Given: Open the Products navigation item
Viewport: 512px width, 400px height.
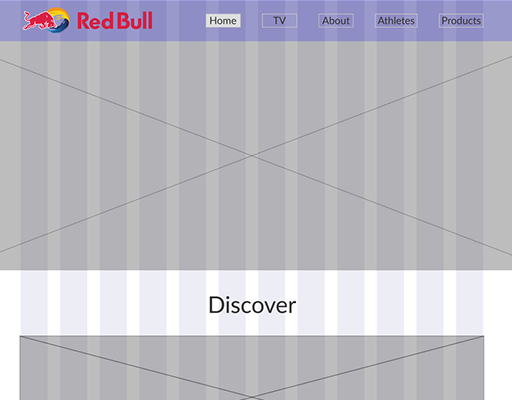Looking at the screenshot, I should click(x=461, y=21).
